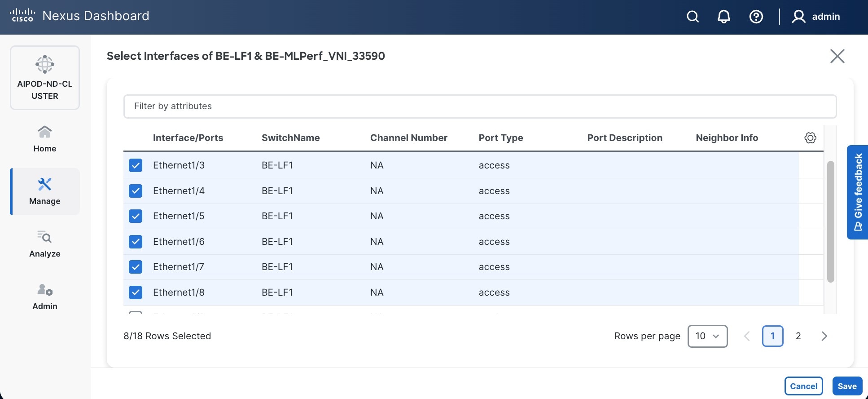
Task: Deselect the Ethernet1/5 interface checkbox
Action: coord(136,216)
